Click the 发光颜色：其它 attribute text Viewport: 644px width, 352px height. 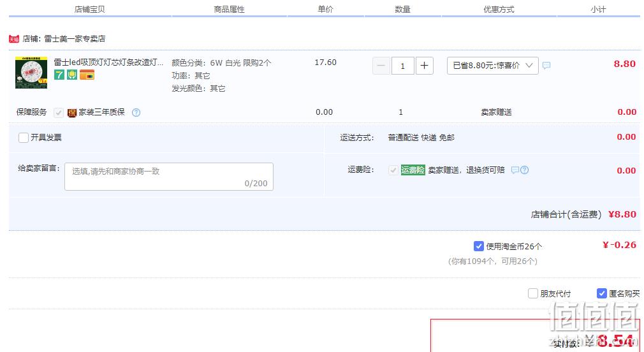[x=198, y=88]
